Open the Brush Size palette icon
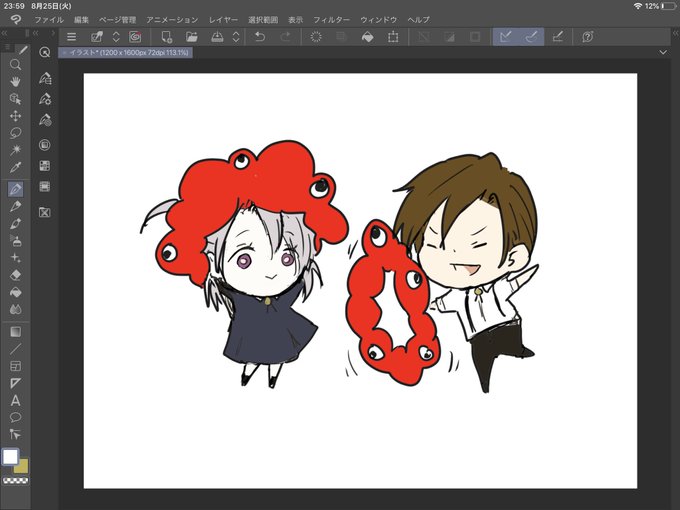 click(45, 120)
